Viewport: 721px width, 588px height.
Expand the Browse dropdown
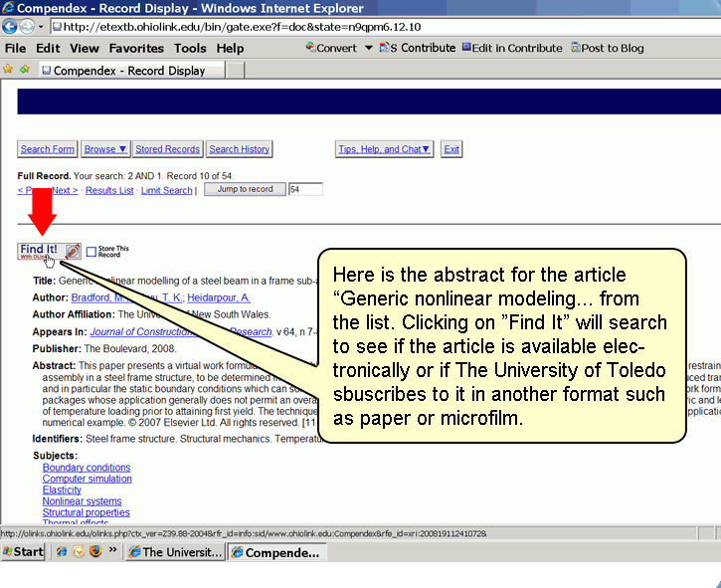click(x=105, y=149)
